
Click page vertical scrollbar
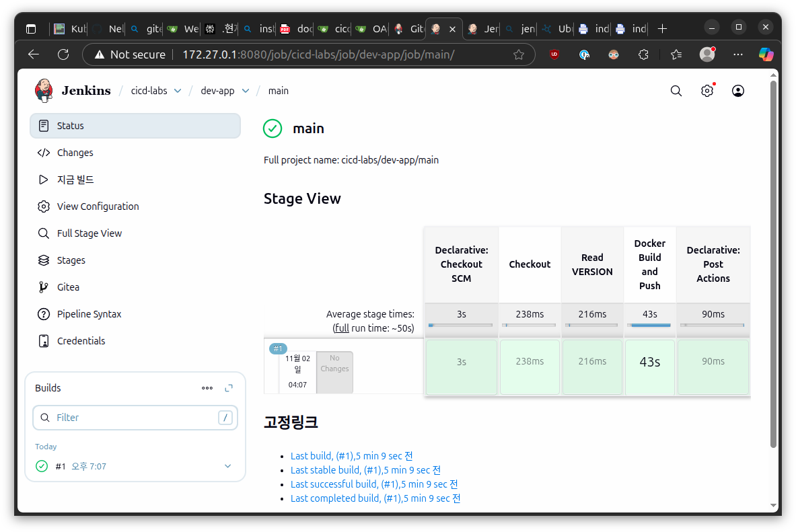coord(773,264)
